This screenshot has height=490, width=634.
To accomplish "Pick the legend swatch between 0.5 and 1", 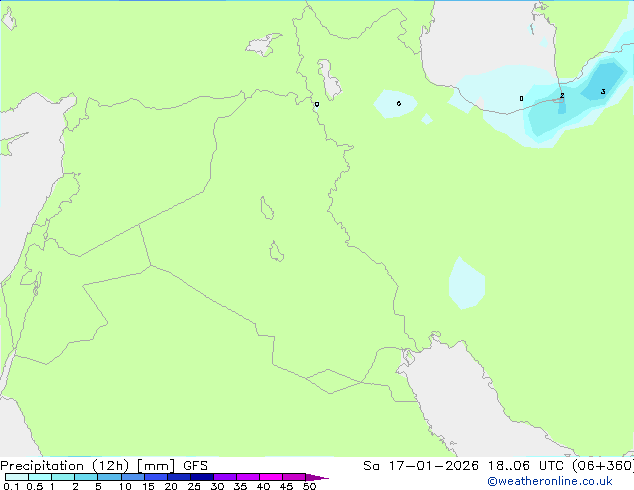I will pyautogui.click(x=40, y=477).
